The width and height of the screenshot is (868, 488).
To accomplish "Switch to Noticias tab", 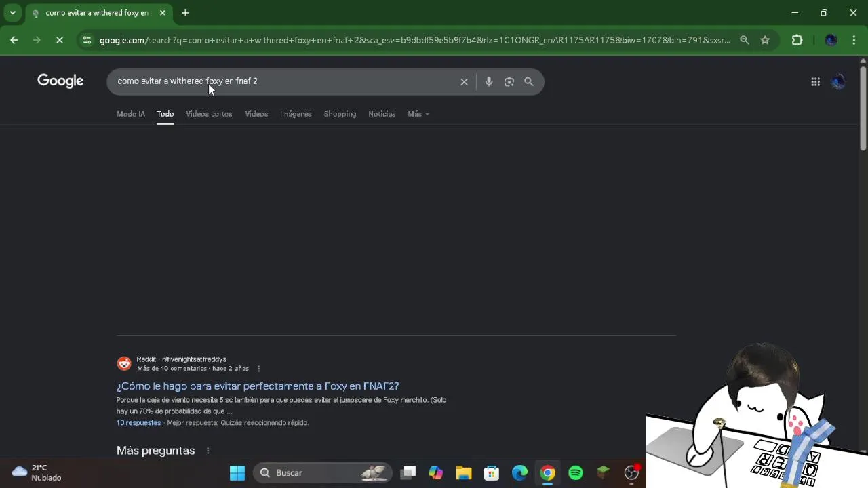I will point(382,114).
